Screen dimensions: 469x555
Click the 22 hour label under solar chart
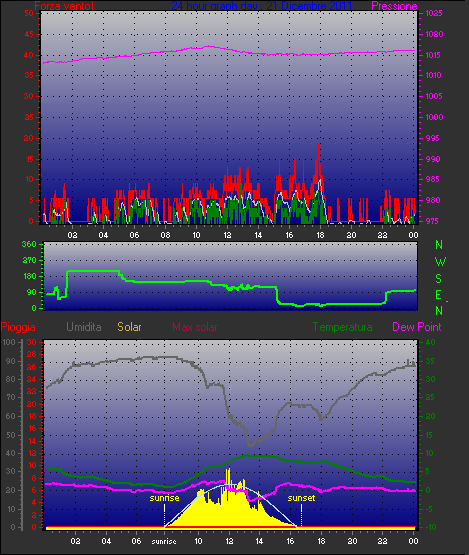(x=383, y=541)
